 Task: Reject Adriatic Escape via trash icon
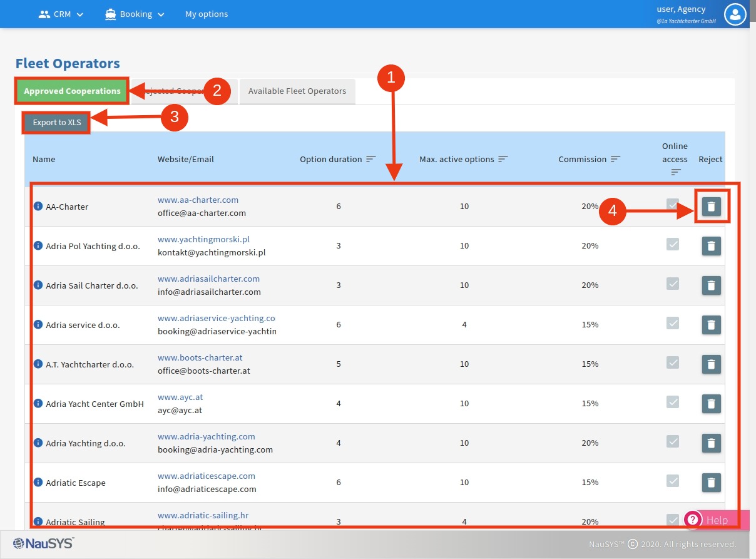click(x=711, y=483)
